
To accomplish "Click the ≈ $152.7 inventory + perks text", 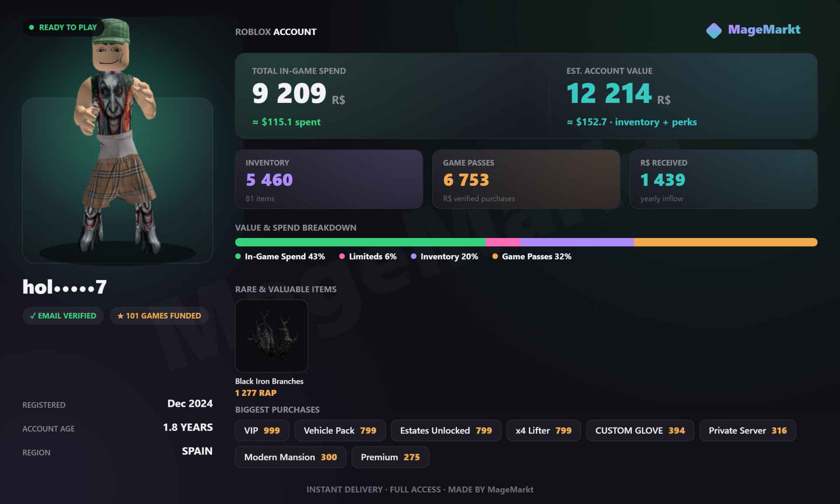I will 632,122.
